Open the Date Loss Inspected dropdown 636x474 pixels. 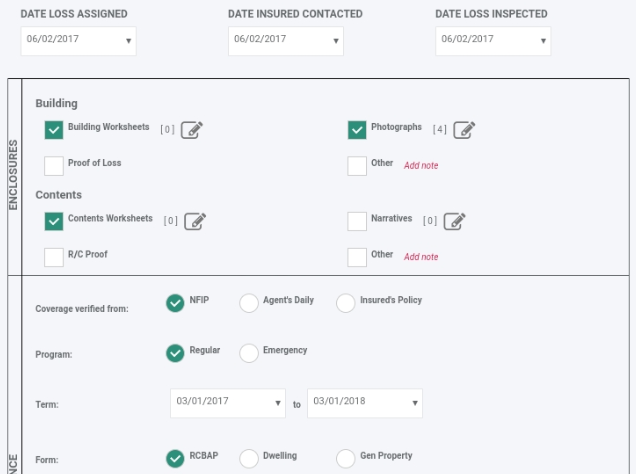(493, 40)
